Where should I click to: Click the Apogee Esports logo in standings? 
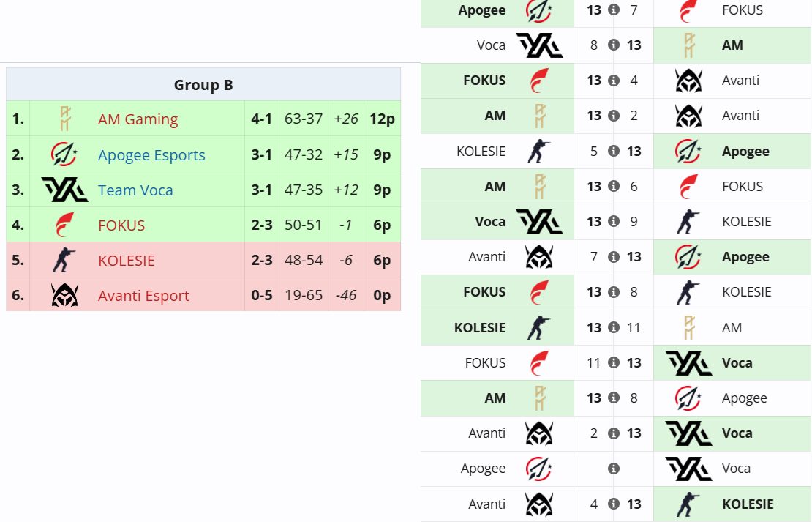(64, 154)
